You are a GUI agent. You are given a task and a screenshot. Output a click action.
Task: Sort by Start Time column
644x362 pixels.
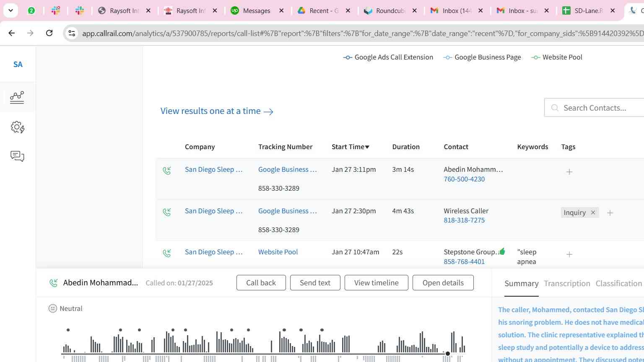pos(351,147)
